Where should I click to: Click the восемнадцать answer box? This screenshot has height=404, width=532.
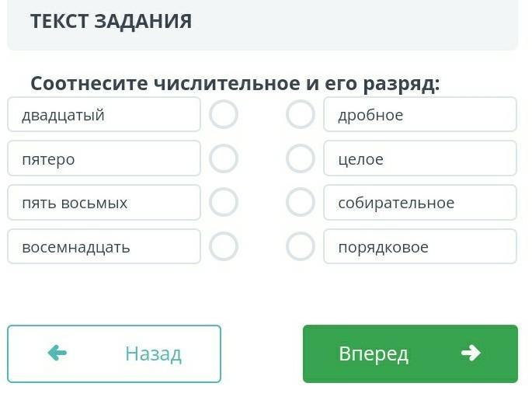click(x=104, y=247)
